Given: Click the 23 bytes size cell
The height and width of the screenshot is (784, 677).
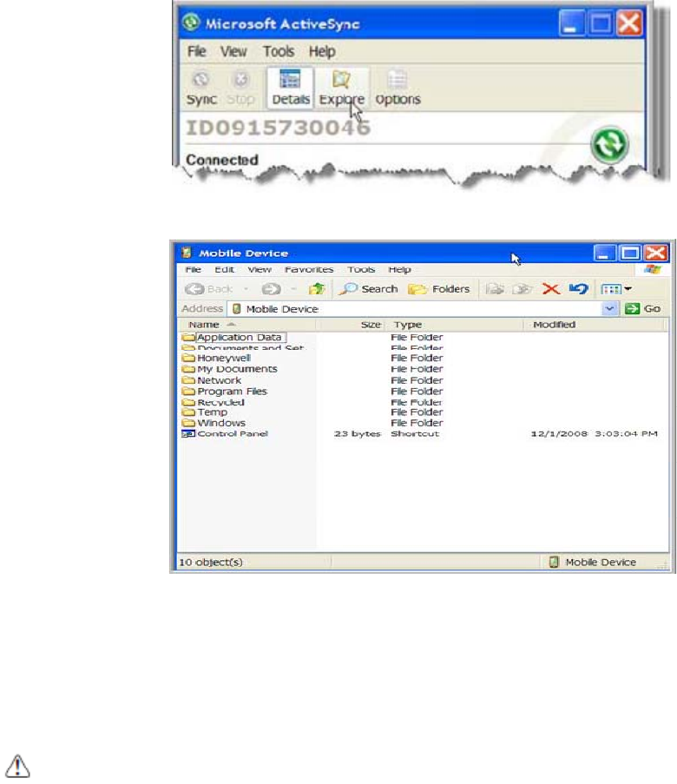Looking at the screenshot, I should click(x=358, y=434).
